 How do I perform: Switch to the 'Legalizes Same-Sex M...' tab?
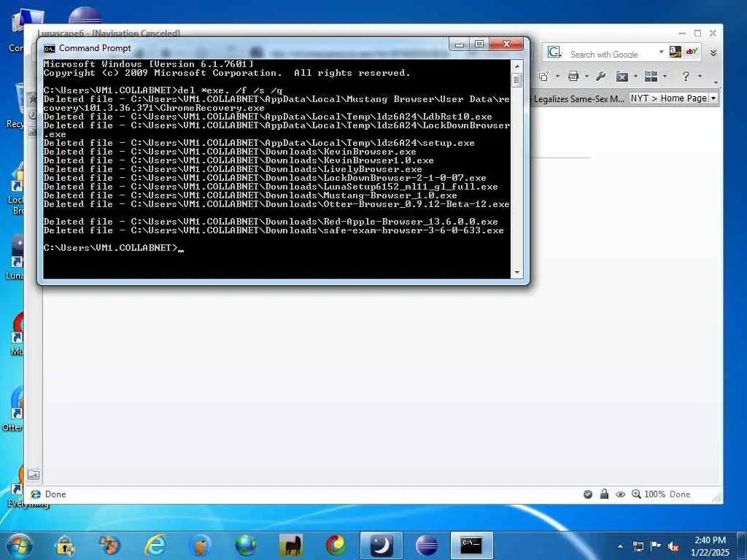coord(578,98)
